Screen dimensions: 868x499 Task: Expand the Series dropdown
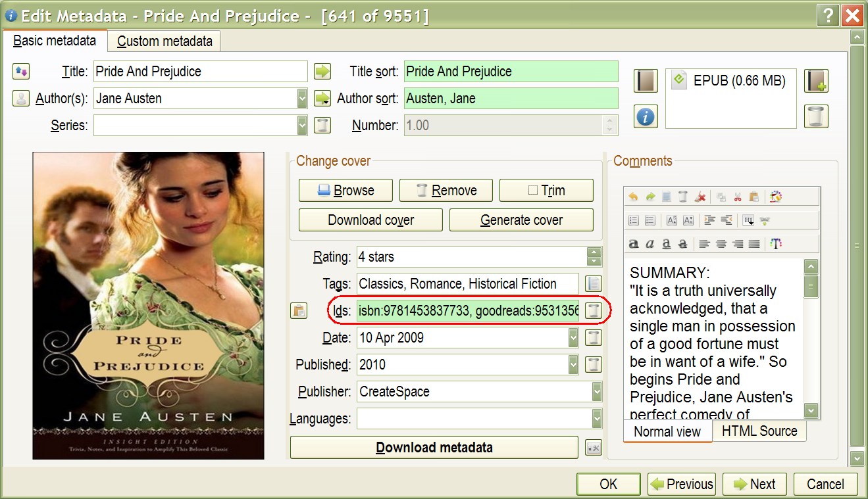click(302, 126)
